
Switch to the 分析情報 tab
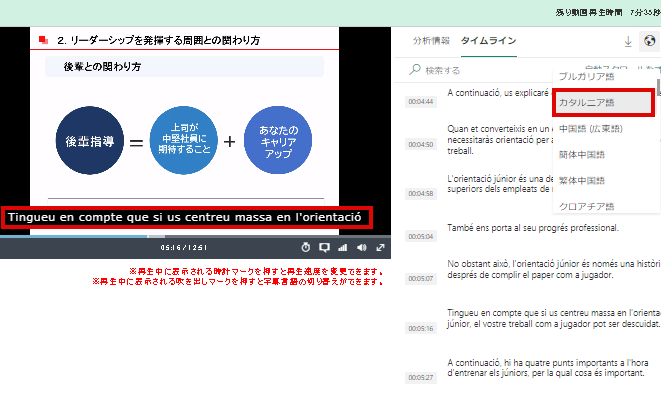click(431, 41)
